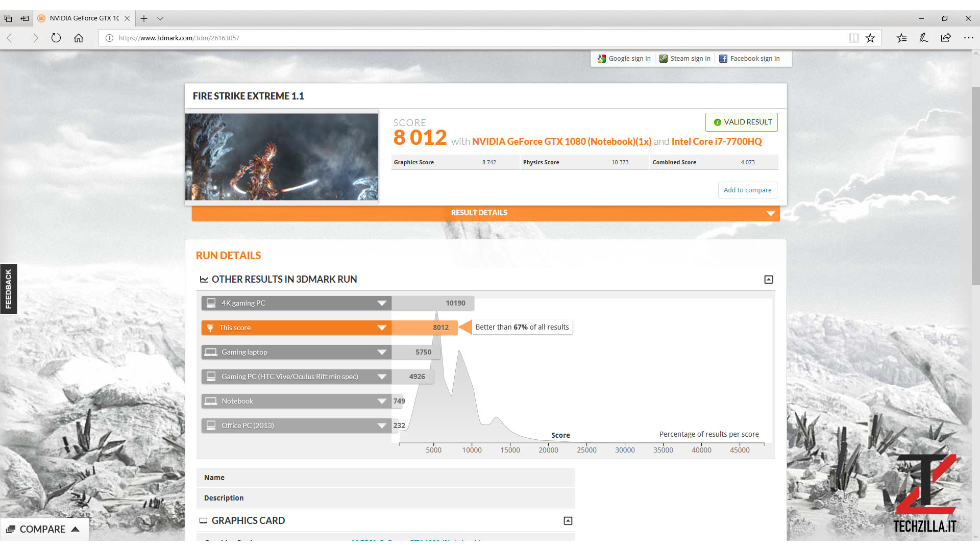Click the browser forward arrow

click(34, 38)
